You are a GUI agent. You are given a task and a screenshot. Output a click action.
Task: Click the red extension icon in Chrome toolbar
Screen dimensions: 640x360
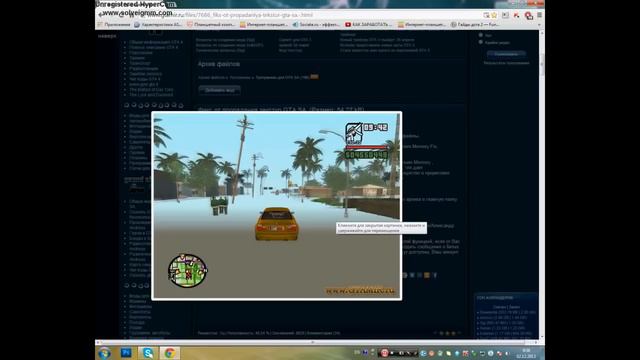point(529,16)
